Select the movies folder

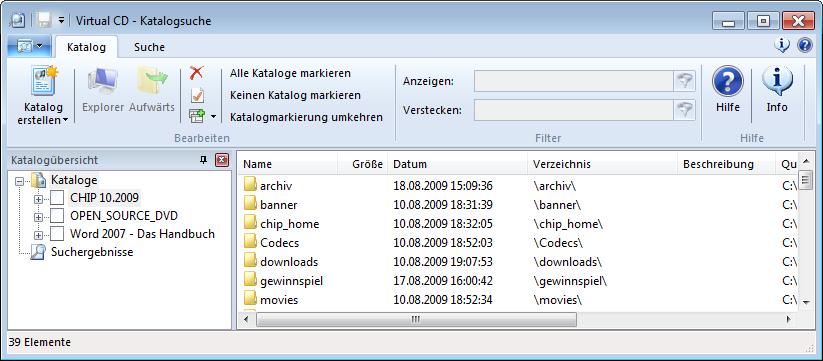(x=279, y=300)
